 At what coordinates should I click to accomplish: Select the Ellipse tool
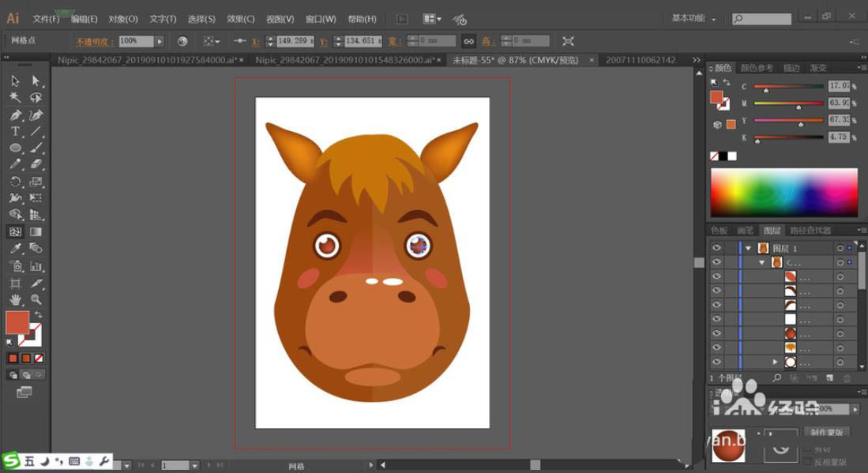[x=16, y=148]
